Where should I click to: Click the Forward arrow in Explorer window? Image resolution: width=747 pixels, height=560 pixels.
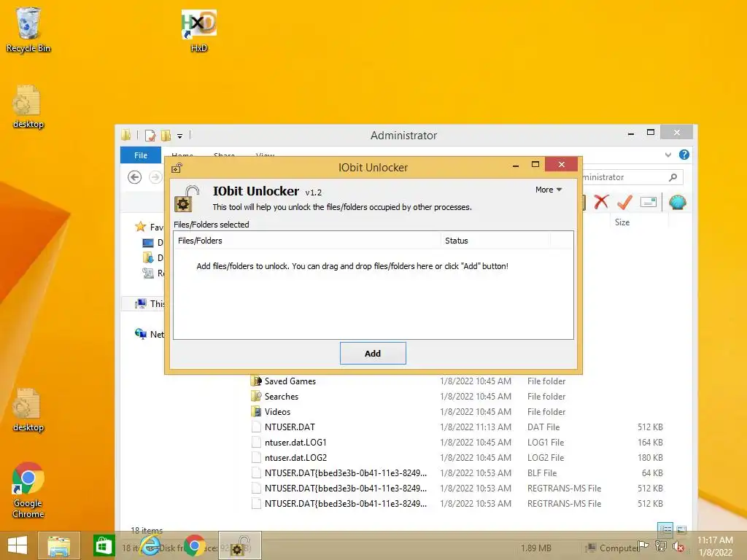coord(155,177)
